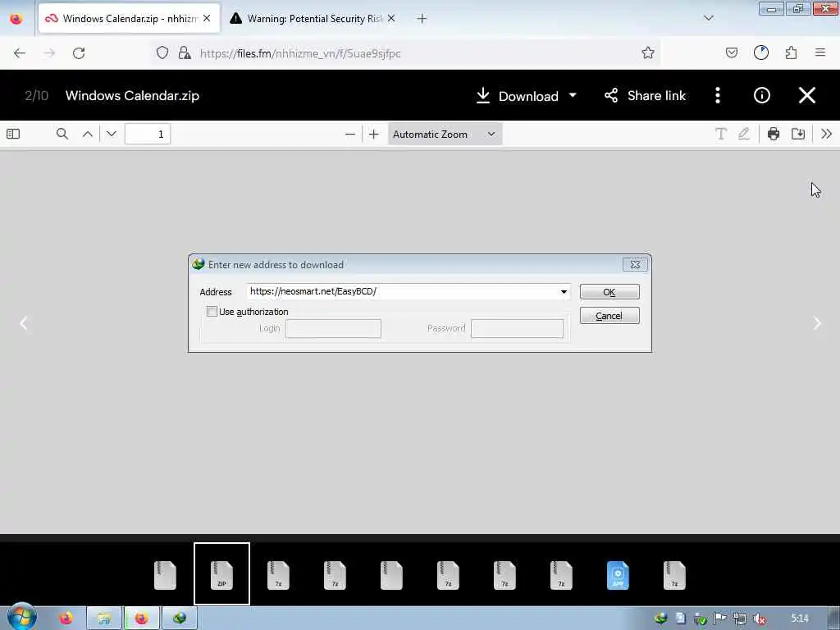
Task: Show site security info via padlock icon
Action: (185, 52)
